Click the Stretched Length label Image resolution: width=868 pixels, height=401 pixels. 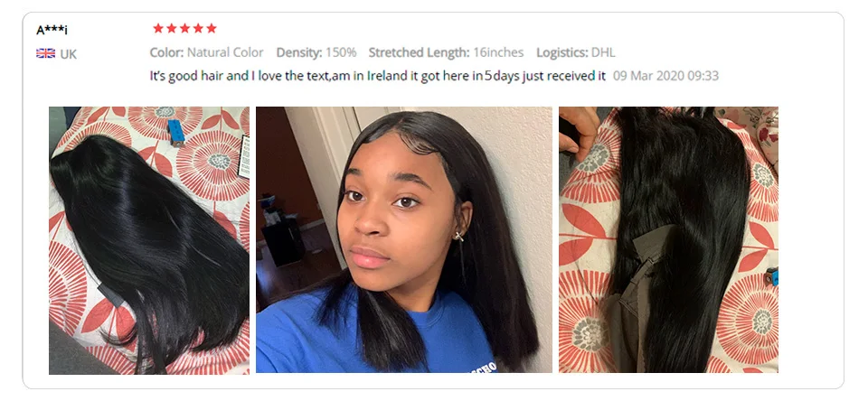[x=419, y=52]
